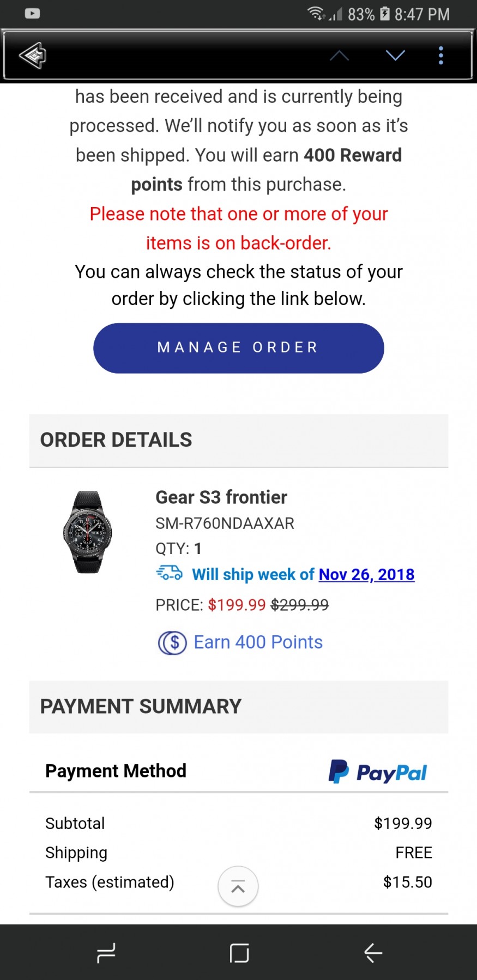Viewport: 477px width, 980px height.
Task: Open the Earn 400 Points link
Action: (x=258, y=642)
